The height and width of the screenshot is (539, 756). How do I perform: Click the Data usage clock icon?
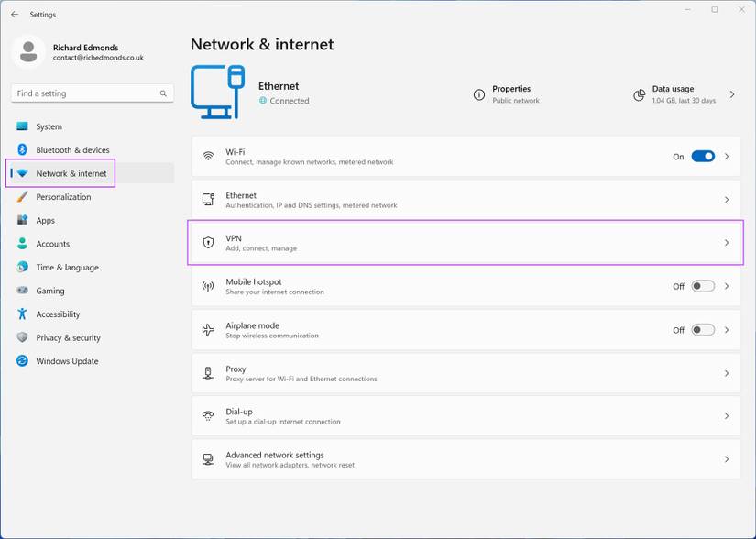click(639, 94)
